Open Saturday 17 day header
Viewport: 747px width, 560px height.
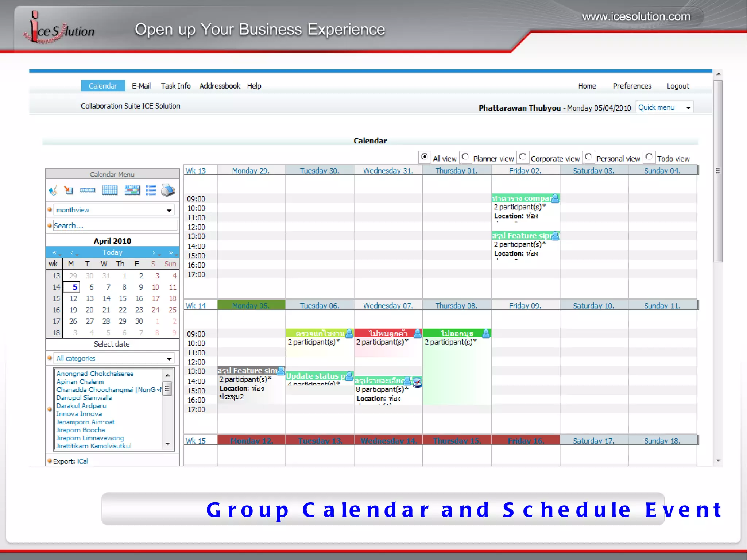point(593,441)
